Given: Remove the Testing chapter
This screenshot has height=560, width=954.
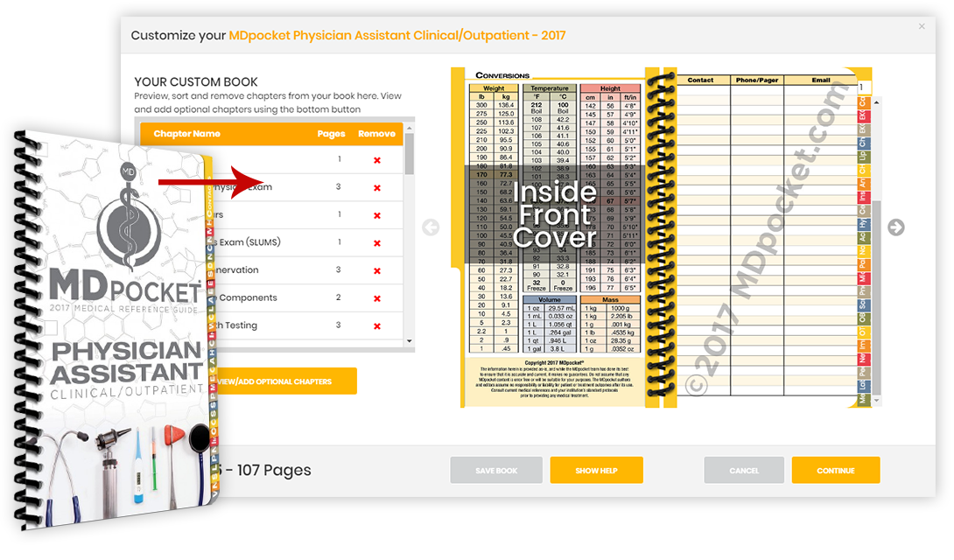Looking at the screenshot, I should pos(377,326).
